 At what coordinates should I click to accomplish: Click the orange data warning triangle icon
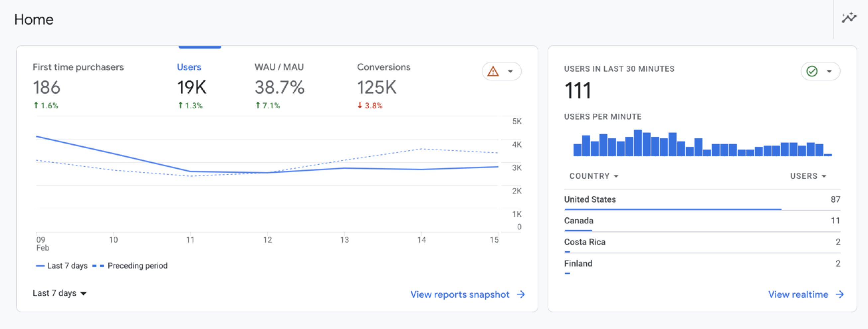pyautogui.click(x=493, y=71)
